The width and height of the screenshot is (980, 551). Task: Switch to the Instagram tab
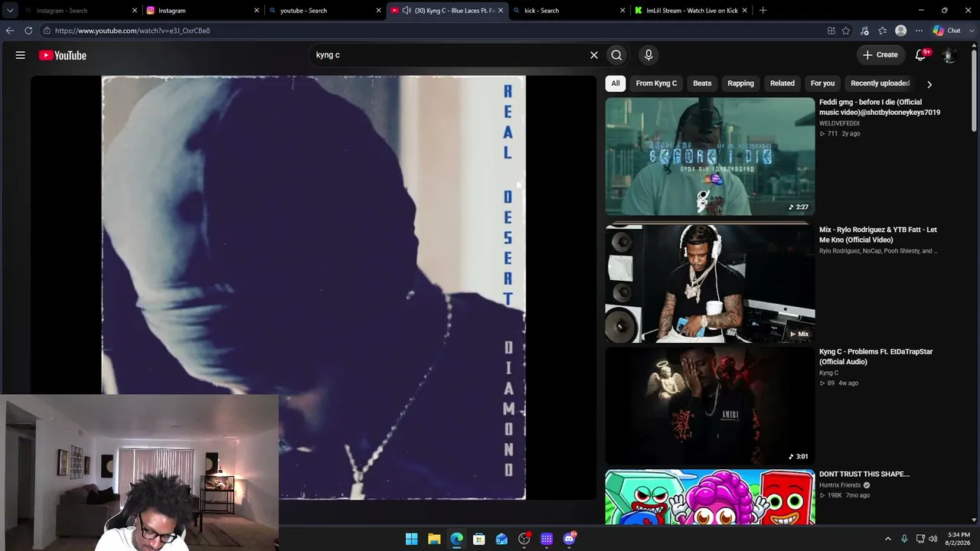(x=202, y=11)
